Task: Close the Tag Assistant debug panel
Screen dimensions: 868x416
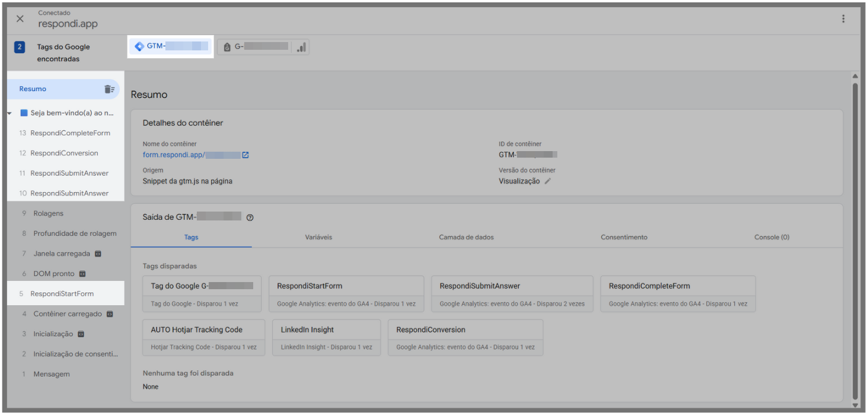Action: click(x=20, y=19)
